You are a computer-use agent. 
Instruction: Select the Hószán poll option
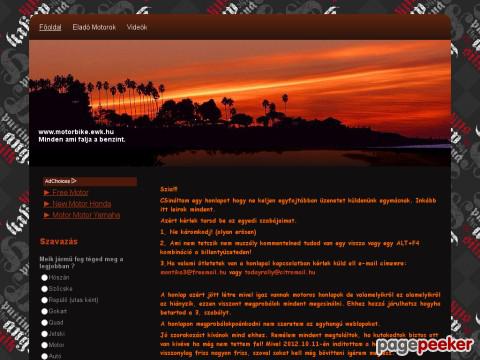pyautogui.click(x=44, y=278)
